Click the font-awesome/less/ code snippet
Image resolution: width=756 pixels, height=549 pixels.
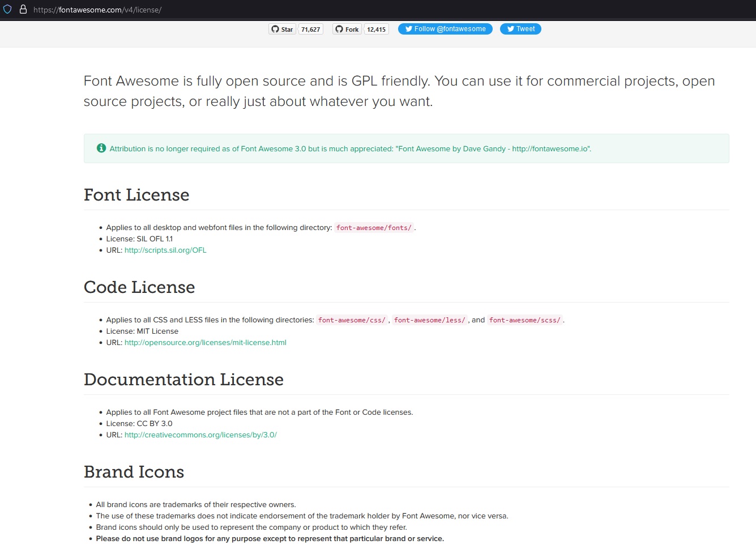pyautogui.click(x=429, y=320)
